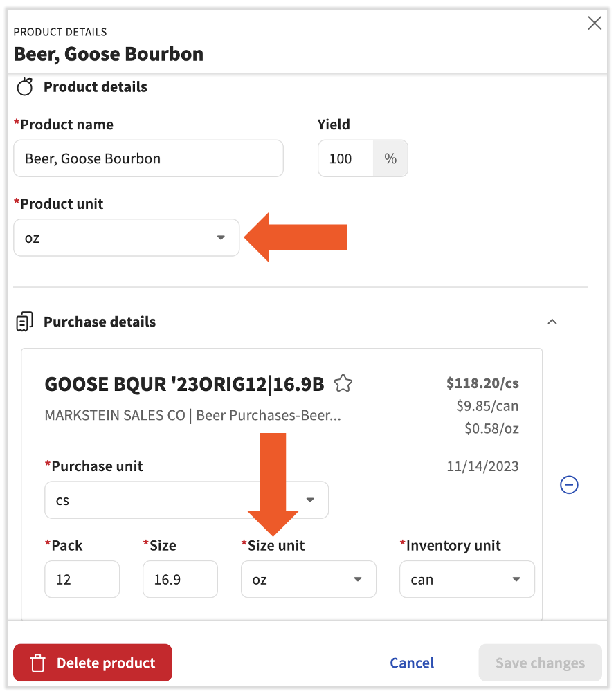This screenshot has width=616, height=696.
Task: Click the receipt icon beside Purchase details
Action: 25,322
